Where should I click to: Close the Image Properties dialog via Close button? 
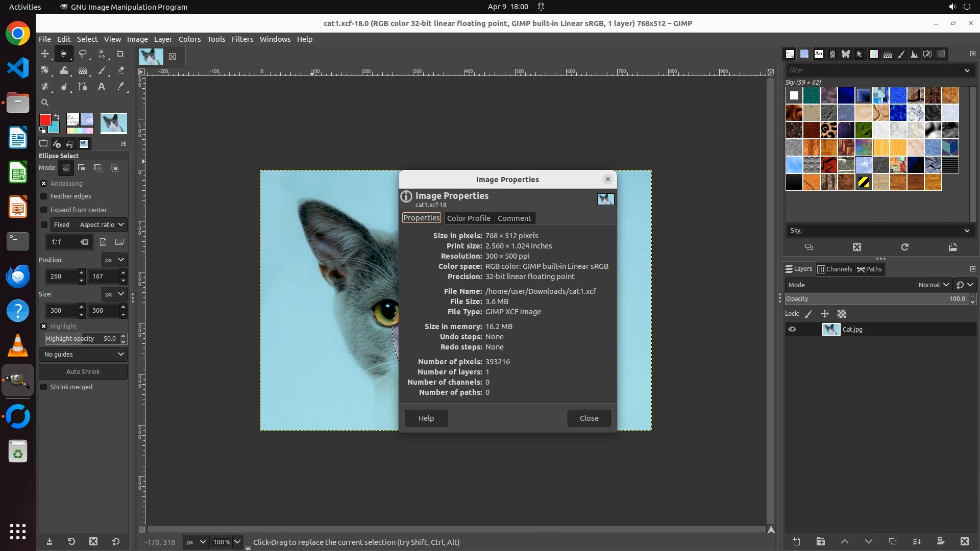tap(589, 418)
